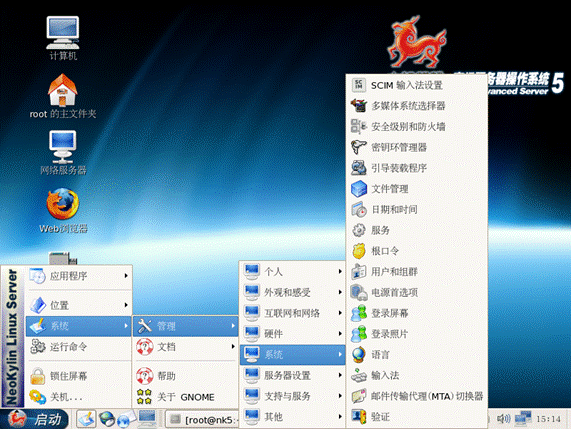Open the 计算机 desktop icon

click(63, 38)
